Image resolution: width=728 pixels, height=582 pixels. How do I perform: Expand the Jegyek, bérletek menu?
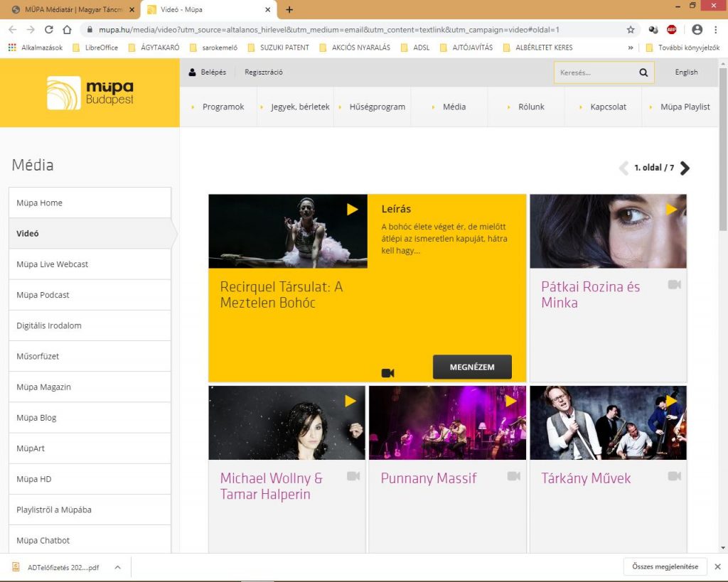(299, 107)
